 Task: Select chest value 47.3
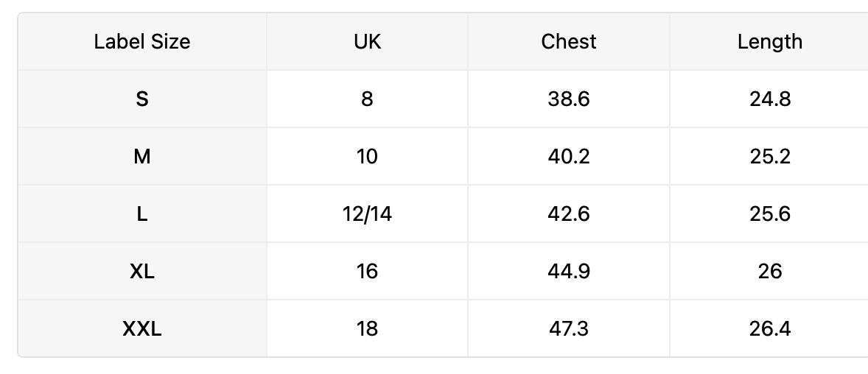[569, 329]
